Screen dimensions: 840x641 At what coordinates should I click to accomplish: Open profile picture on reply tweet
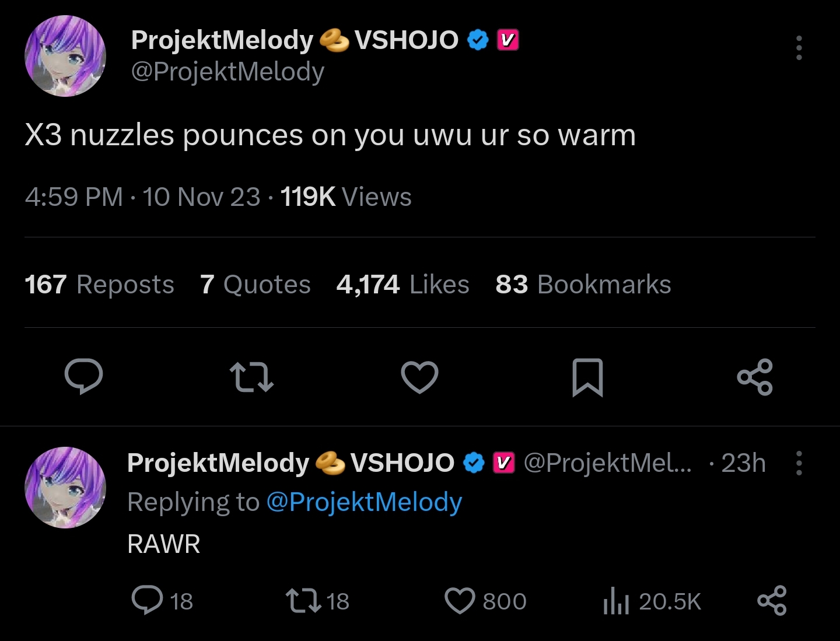(x=65, y=488)
